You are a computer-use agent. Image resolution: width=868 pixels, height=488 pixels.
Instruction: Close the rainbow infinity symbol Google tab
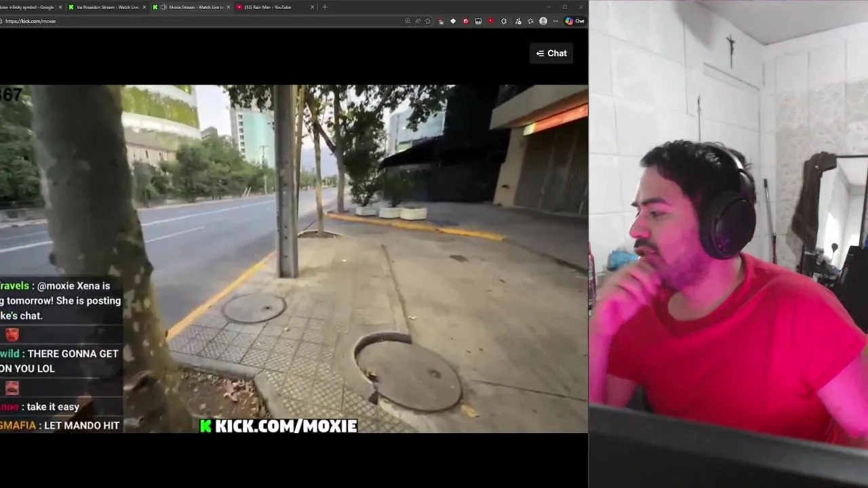(x=60, y=7)
